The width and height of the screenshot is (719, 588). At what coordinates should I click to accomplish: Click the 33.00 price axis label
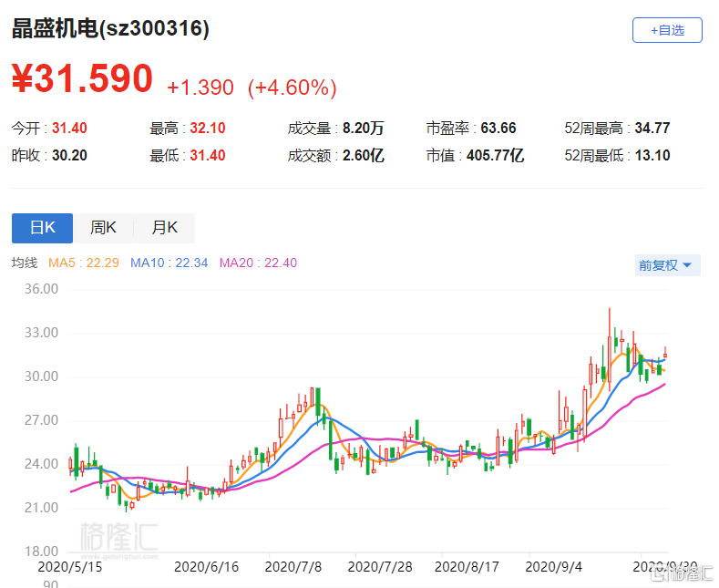(41, 333)
